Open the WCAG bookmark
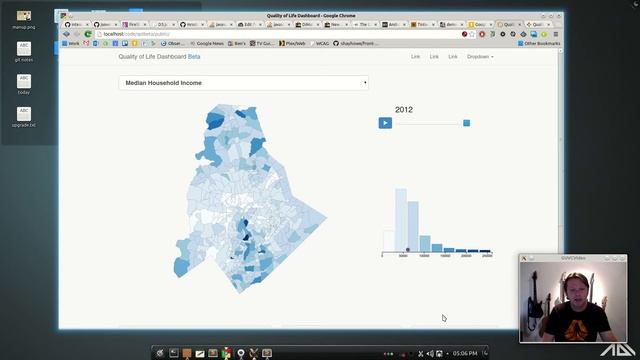The height and width of the screenshot is (360, 640). (x=319, y=43)
